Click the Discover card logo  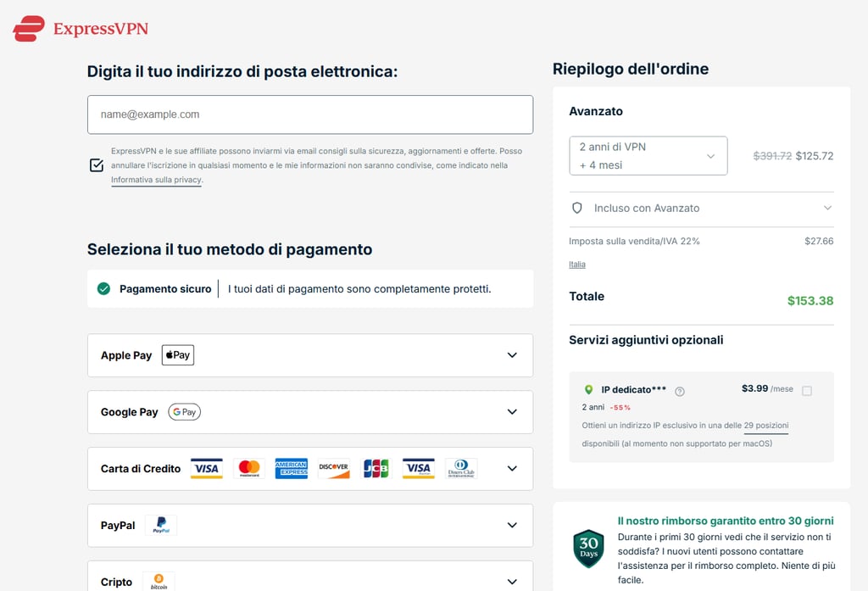(334, 469)
